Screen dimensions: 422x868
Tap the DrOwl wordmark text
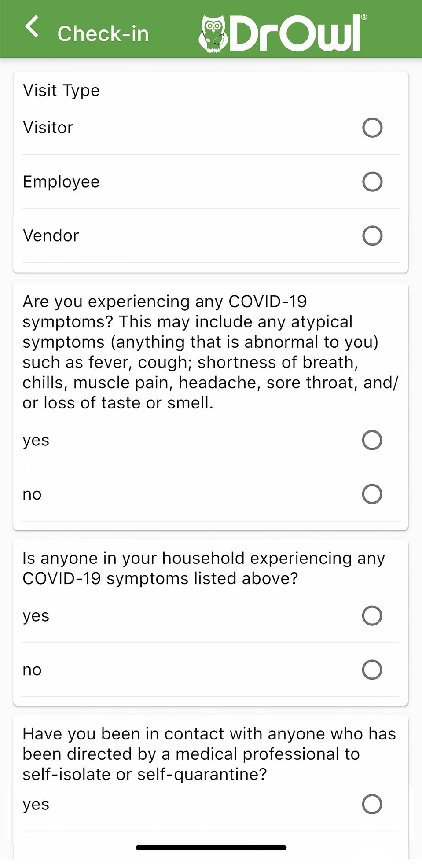296,33
